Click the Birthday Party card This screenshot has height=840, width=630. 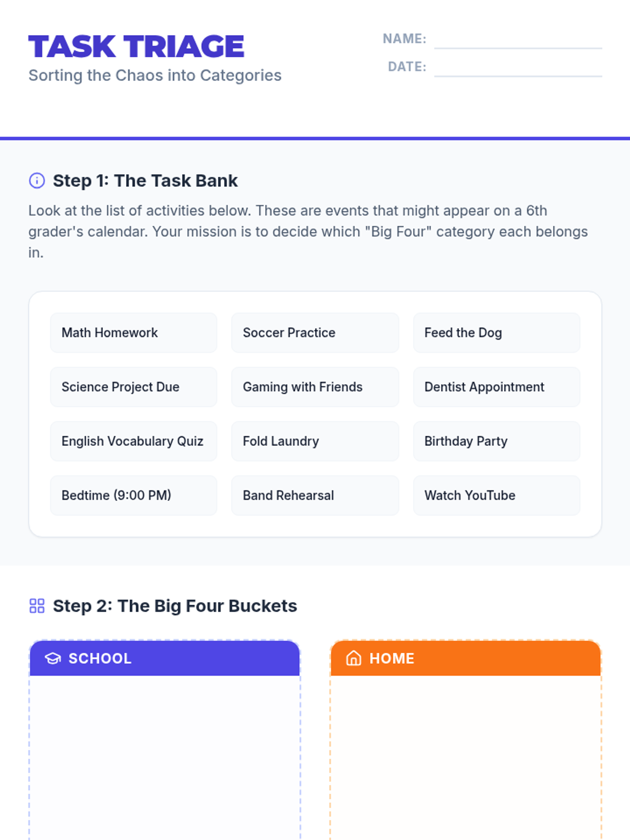point(497,441)
